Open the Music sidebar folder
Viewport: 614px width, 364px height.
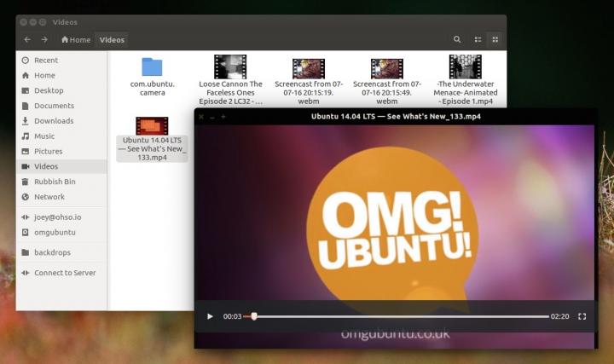click(x=43, y=136)
